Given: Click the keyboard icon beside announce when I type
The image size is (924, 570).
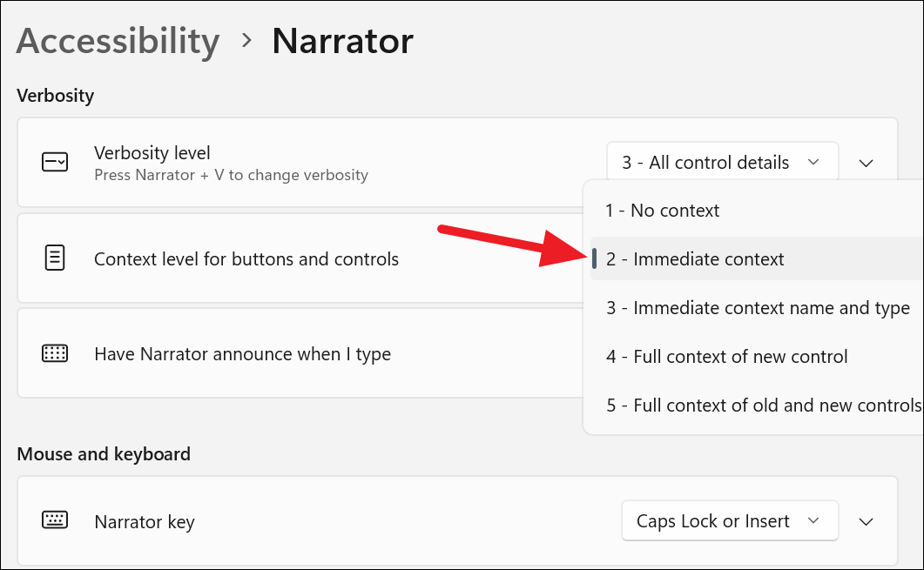Looking at the screenshot, I should tap(55, 353).
